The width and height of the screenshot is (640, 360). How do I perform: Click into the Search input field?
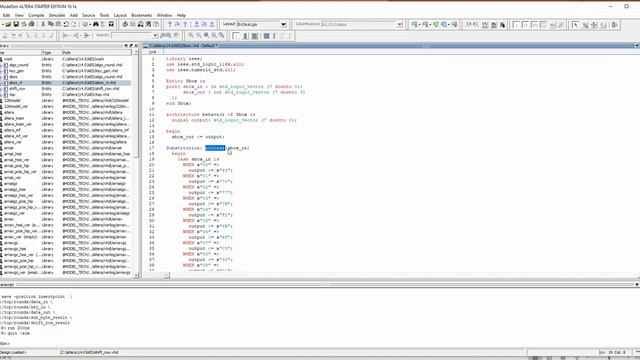(132, 36)
